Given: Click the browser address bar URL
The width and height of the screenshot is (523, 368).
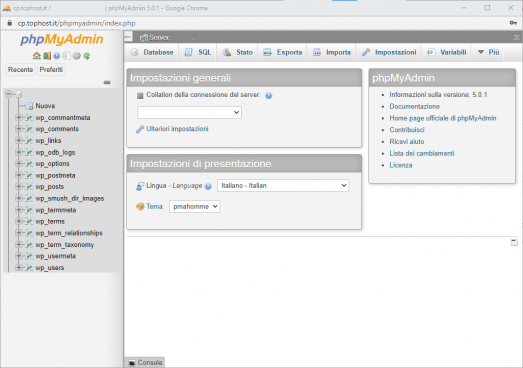Looking at the screenshot, I should 76,23.
